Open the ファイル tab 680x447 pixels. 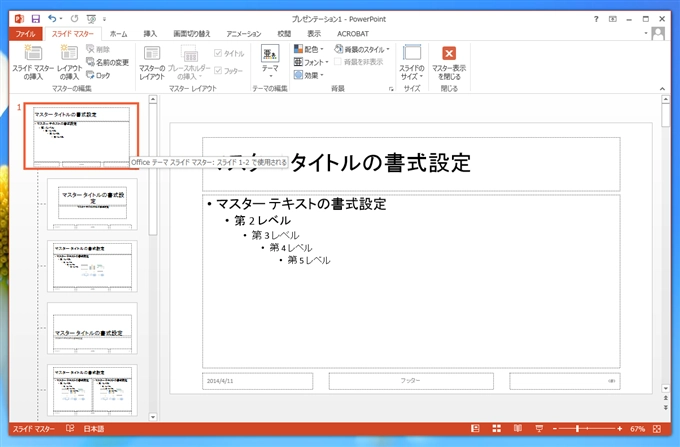25,34
